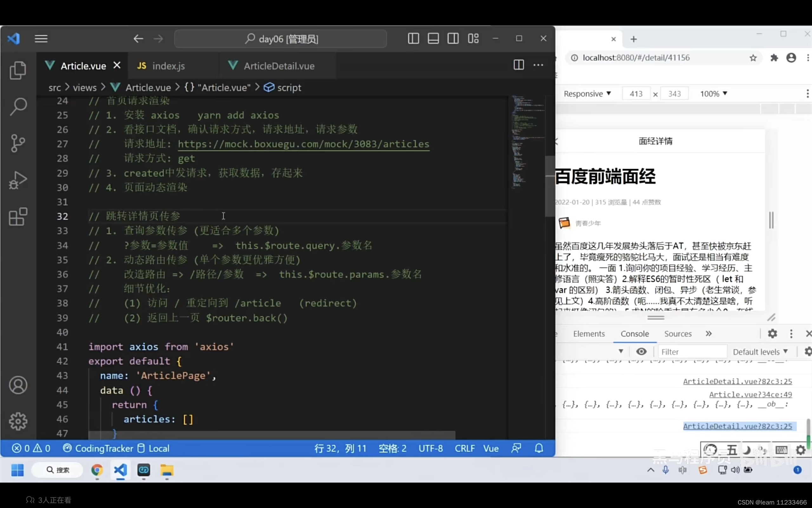
Task: Click the "Article.vue" braces breadcrumb segment
Action: click(217, 87)
